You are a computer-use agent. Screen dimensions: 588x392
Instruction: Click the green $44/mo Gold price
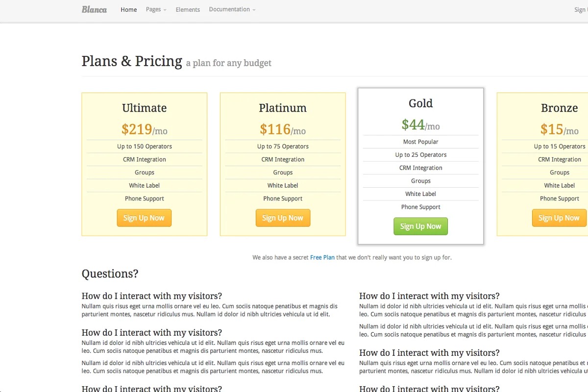coord(420,125)
